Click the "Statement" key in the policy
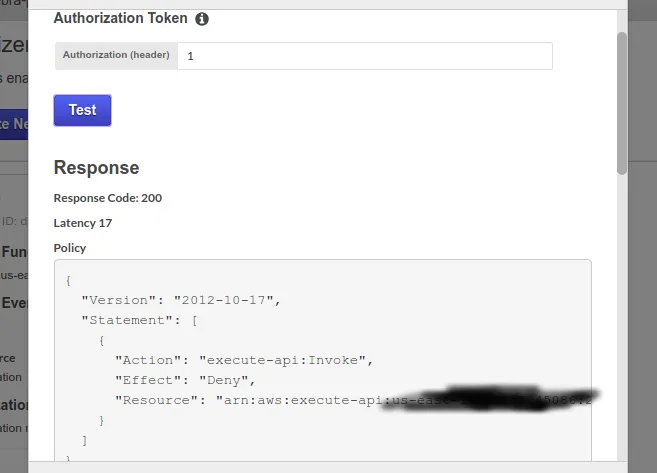The image size is (657, 473). (x=124, y=320)
